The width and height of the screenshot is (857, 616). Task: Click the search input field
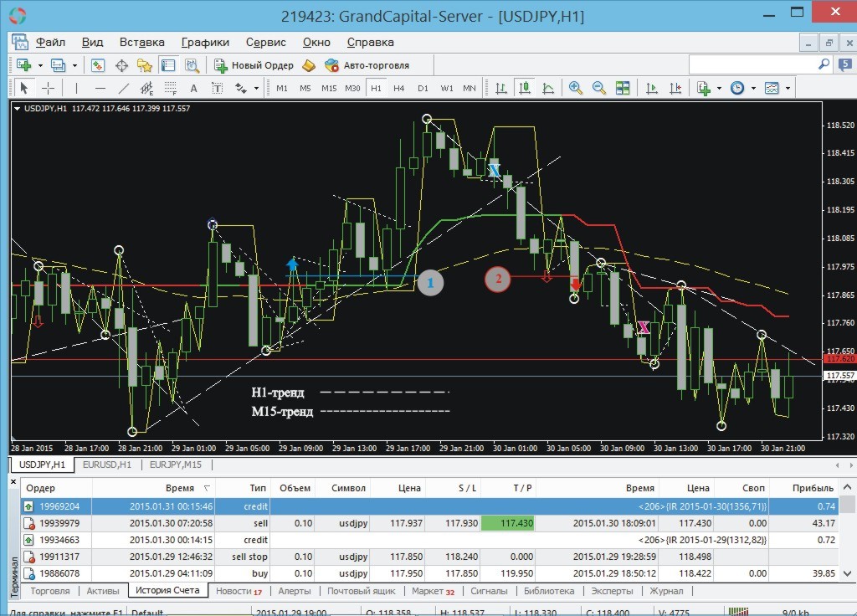coord(752,64)
